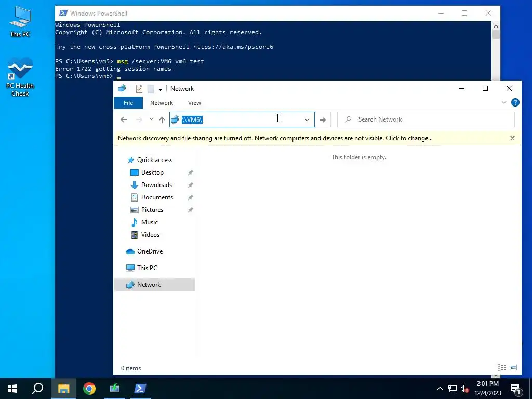Go back in Explorer navigation
The image size is (532, 399).
tap(124, 119)
